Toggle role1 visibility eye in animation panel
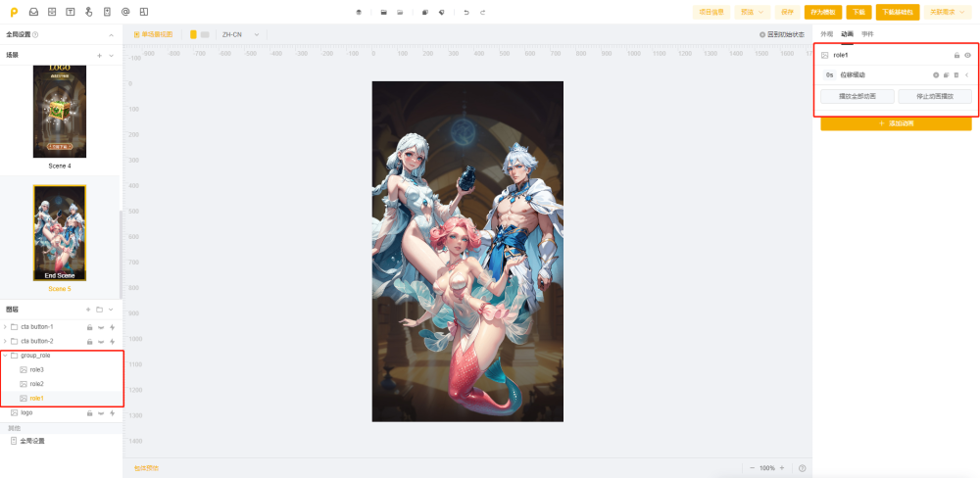This screenshot has height=478, width=980. [x=967, y=55]
